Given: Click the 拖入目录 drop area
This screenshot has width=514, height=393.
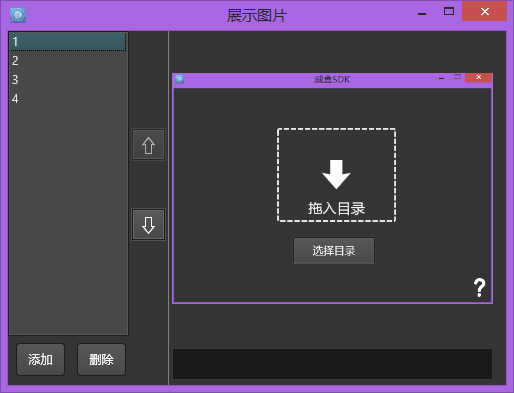Looking at the screenshot, I should click(x=336, y=175).
